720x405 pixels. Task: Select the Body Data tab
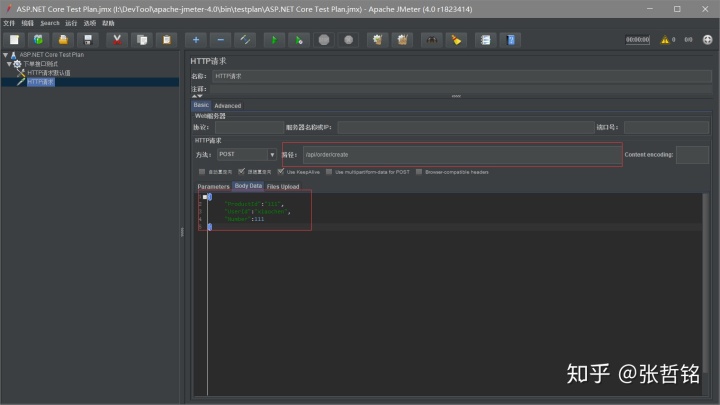coord(248,186)
